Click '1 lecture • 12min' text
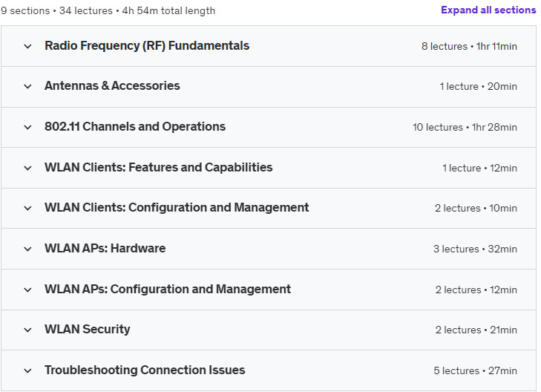The image size is (541, 392). click(x=479, y=168)
